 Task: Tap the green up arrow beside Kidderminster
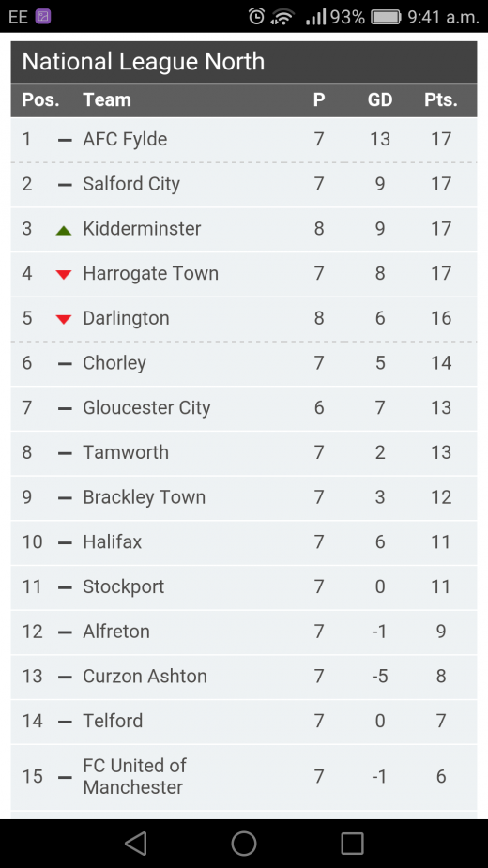(64, 231)
